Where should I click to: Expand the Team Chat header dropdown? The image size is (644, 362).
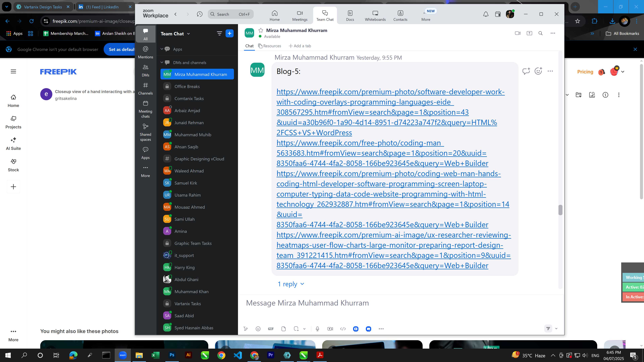click(x=189, y=34)
